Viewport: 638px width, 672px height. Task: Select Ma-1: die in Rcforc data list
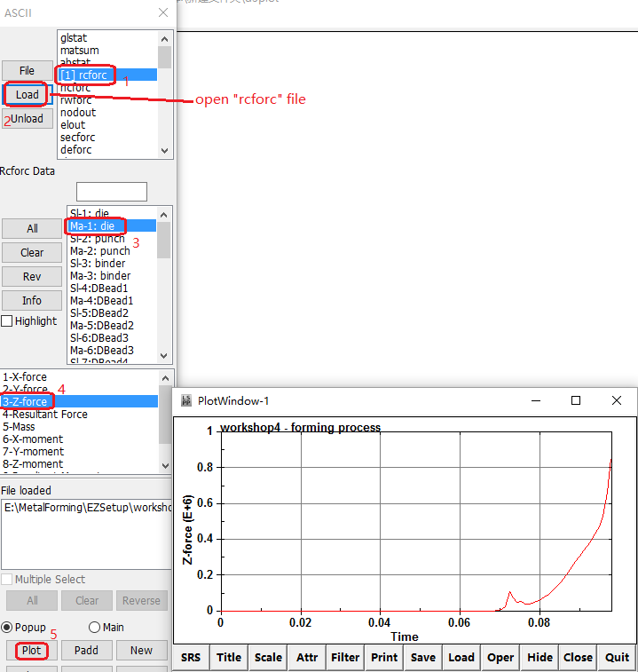(x=92, y=226)
